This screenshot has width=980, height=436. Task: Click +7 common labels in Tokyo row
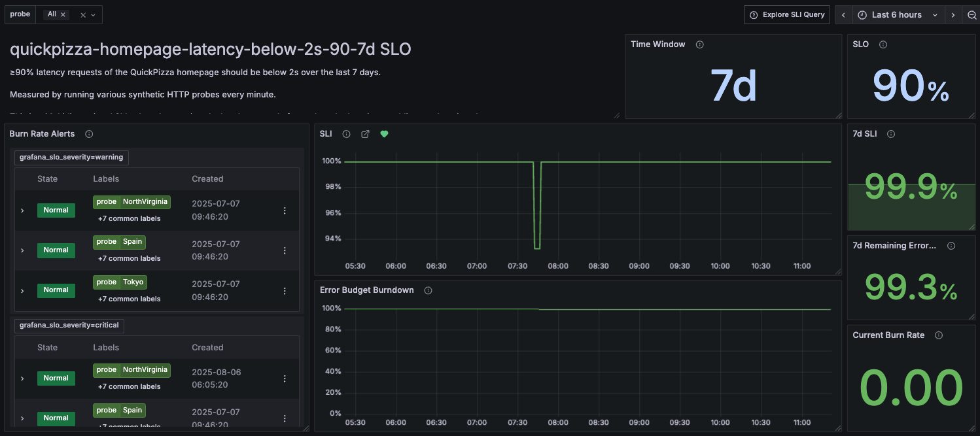click(x=129, y=299)
